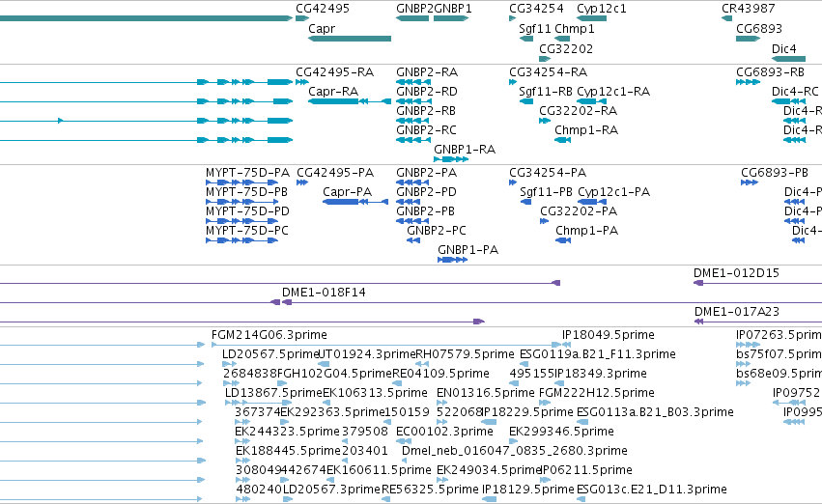Image resolution: width=822 pixels, height=504 pixels.
Task: Select the GNBP2-PD protein label
Action: pos(427,192)
